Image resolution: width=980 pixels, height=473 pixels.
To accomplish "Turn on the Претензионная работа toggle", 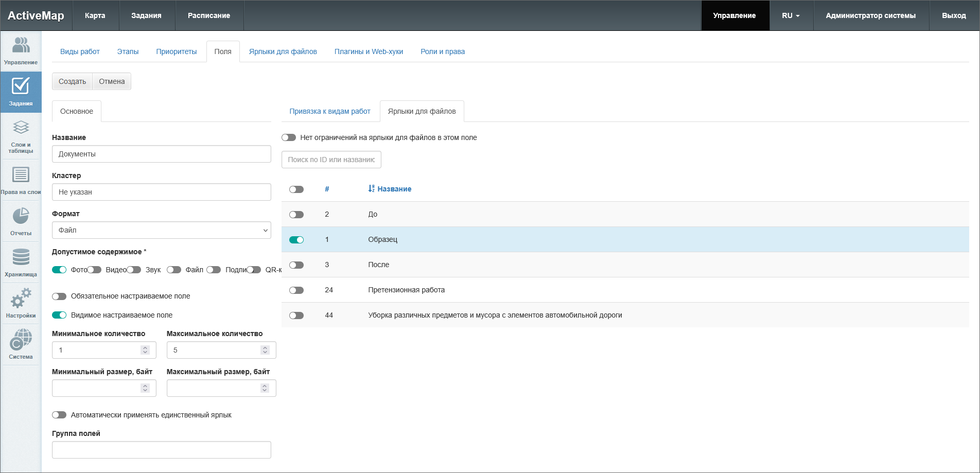I will [296, 290].
